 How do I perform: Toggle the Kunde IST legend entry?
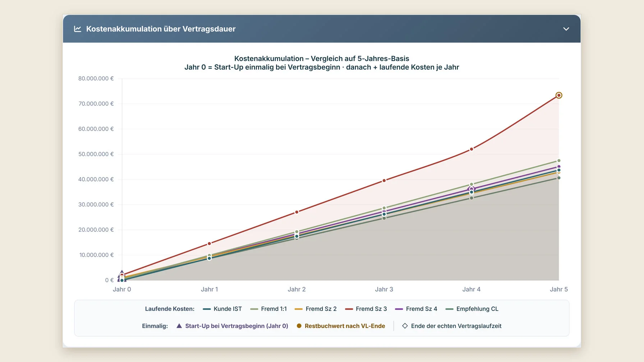click(x=222, y=309)
